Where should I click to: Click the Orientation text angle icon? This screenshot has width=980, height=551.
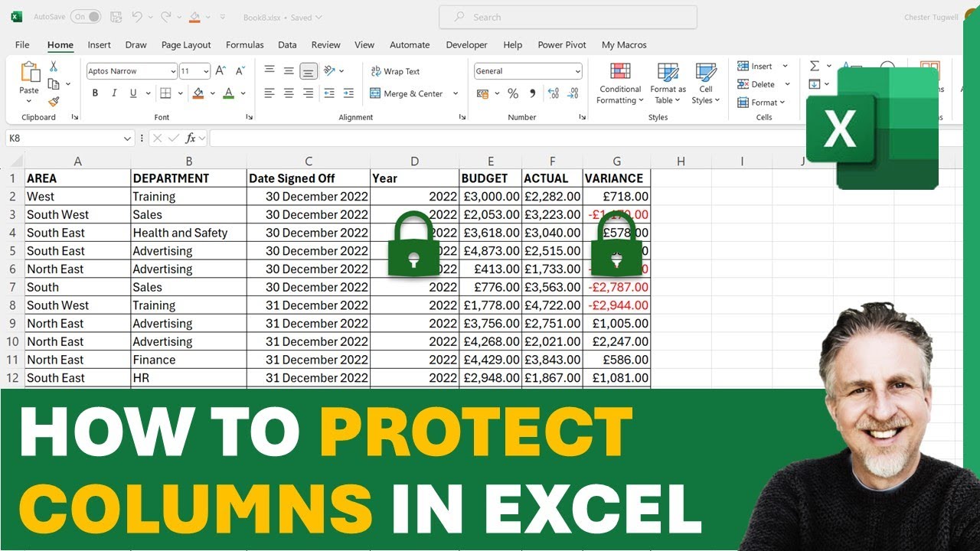[x=329, y=71]
